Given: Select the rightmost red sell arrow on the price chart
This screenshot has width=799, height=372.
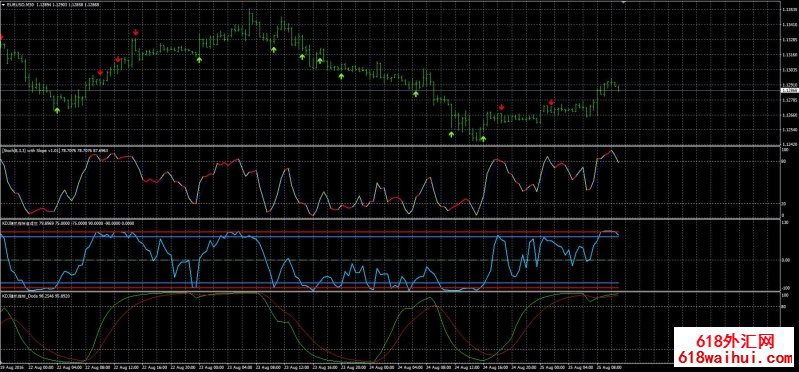Looking at the screenshot, I should tap(551, 102).
